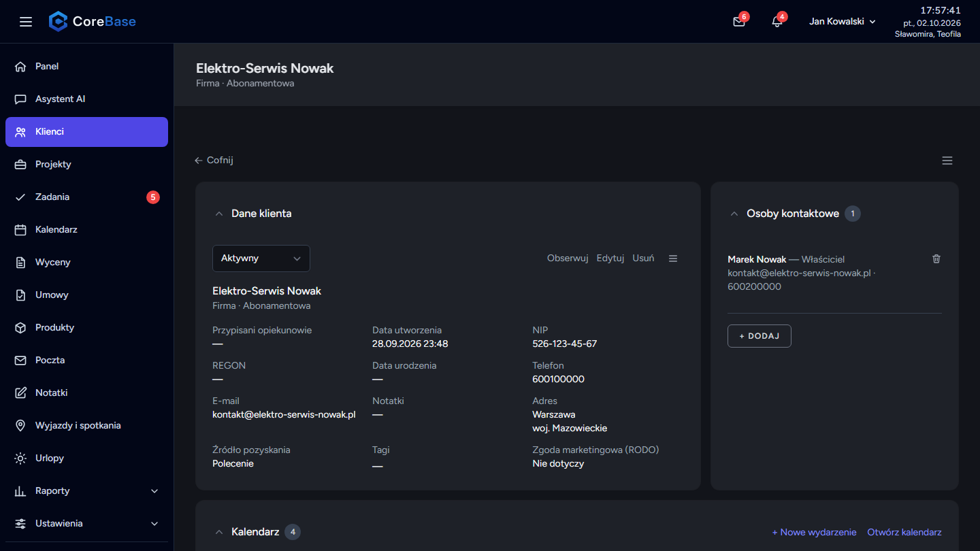Open the more actions icon next to Usuń

(x=673, y=258)
